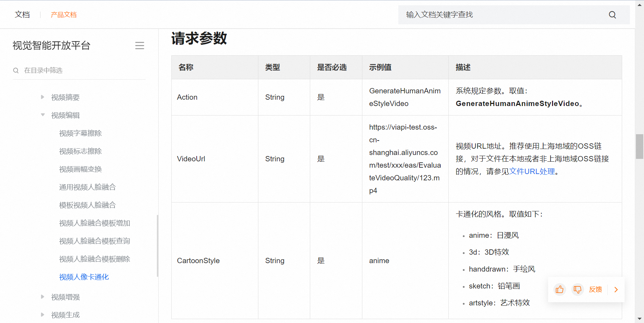
Task: Click the search magnifier icon
Action: pos(612,15)
